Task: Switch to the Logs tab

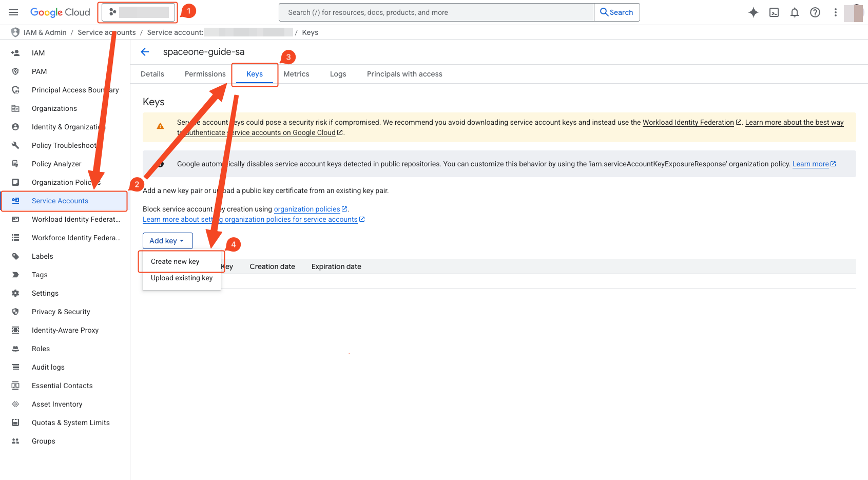Action: point(338,74)
